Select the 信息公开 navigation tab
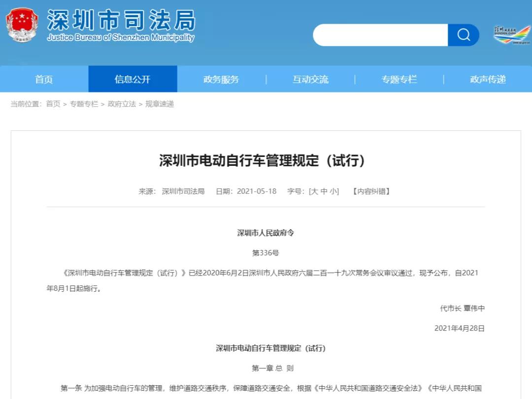Screen dimensions: 532x399 (133, 79)
